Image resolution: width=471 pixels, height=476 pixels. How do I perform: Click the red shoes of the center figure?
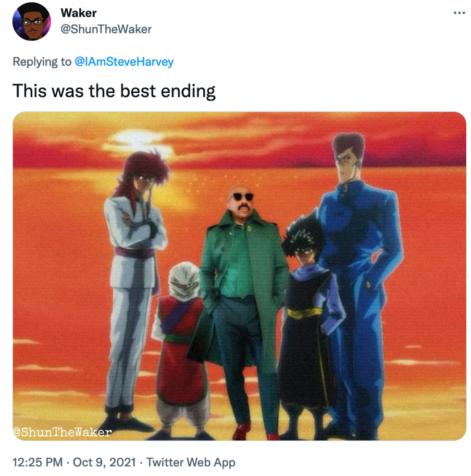click(x=255, y=432)
